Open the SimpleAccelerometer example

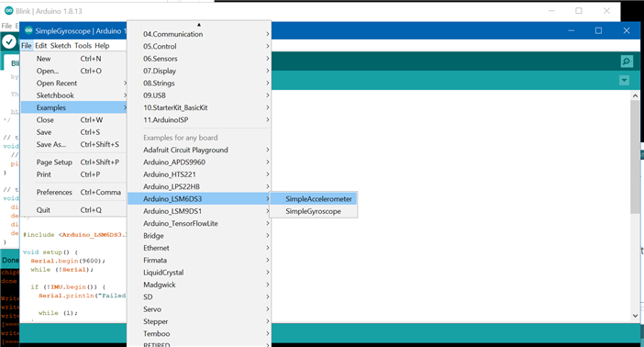[x=314, y=199]
